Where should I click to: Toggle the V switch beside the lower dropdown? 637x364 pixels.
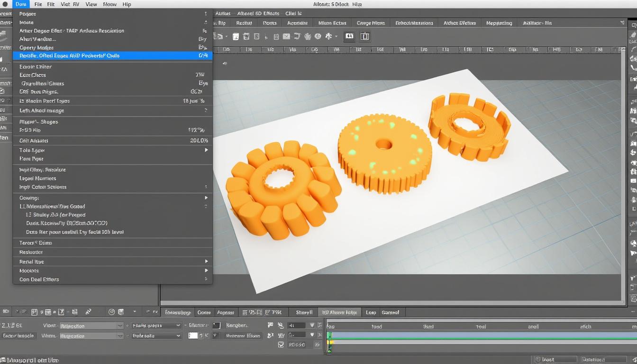[215, 335]
